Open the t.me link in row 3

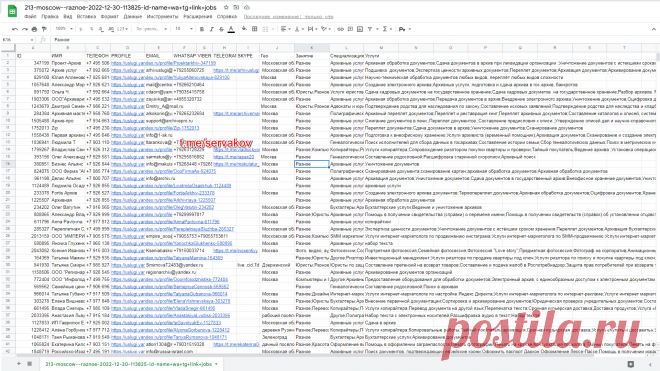point(236,70)
